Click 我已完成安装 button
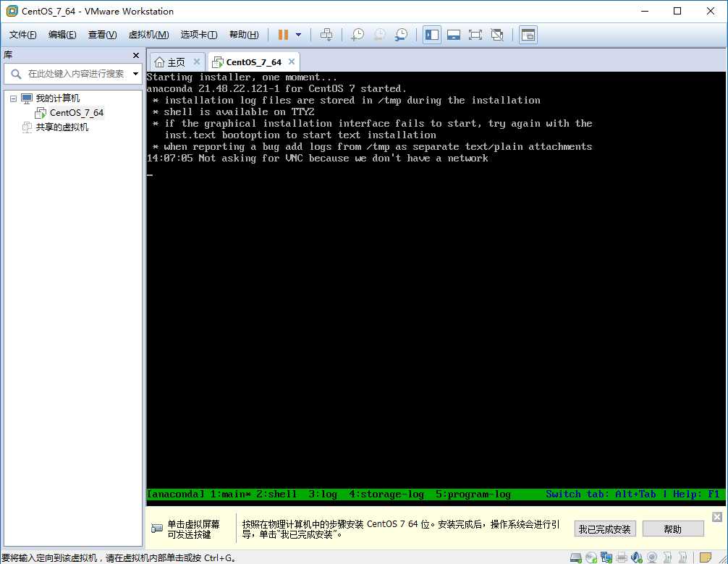The height and width of the screenshot is (564, 728). tap(604, 529)
